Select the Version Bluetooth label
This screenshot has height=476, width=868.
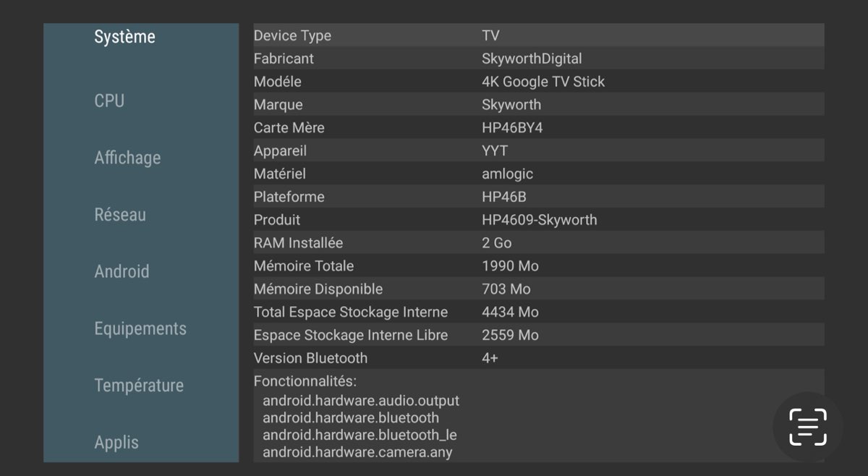pos(310,358)
